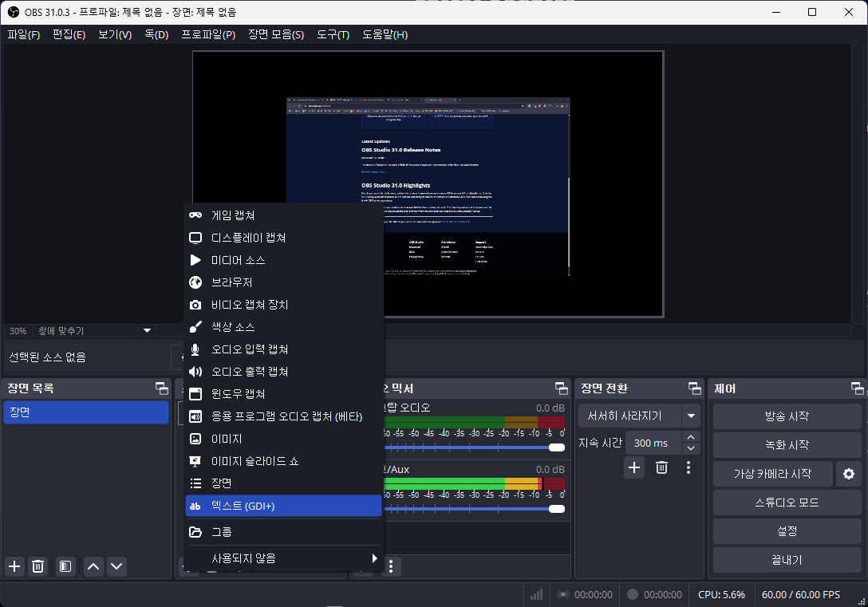
Task: Click the camera icon for 비디오 캡쳐 장치
Action: coord(195,305)
